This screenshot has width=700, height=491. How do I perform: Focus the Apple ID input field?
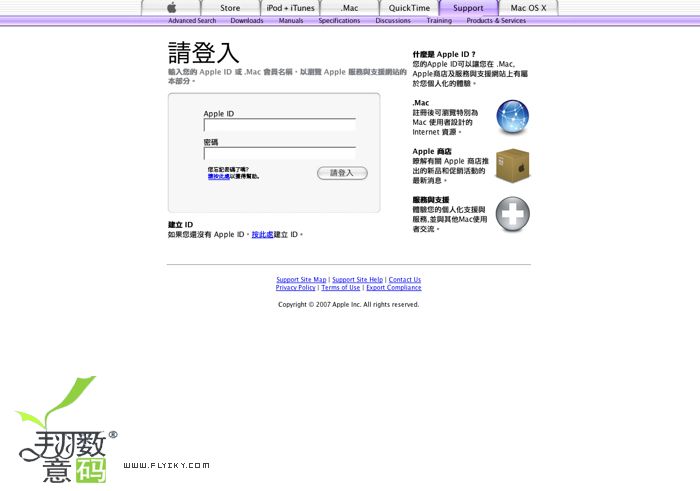coord(279,125)
